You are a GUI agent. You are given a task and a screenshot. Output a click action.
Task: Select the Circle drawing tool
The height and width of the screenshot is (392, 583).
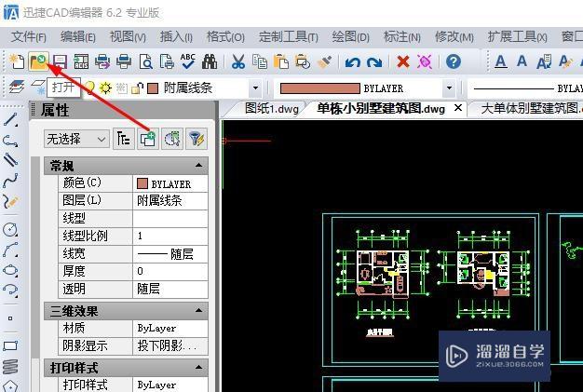click(10, 230)
